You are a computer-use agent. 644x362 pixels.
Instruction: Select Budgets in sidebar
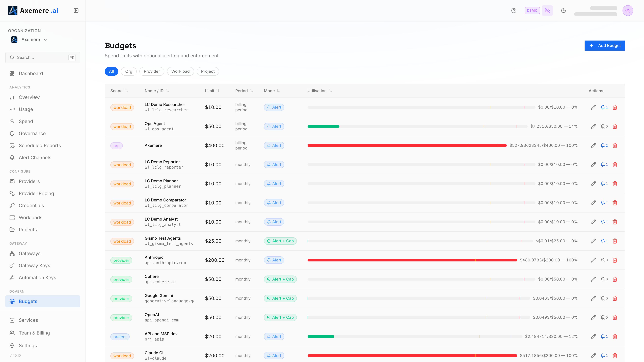coord(43,301)
